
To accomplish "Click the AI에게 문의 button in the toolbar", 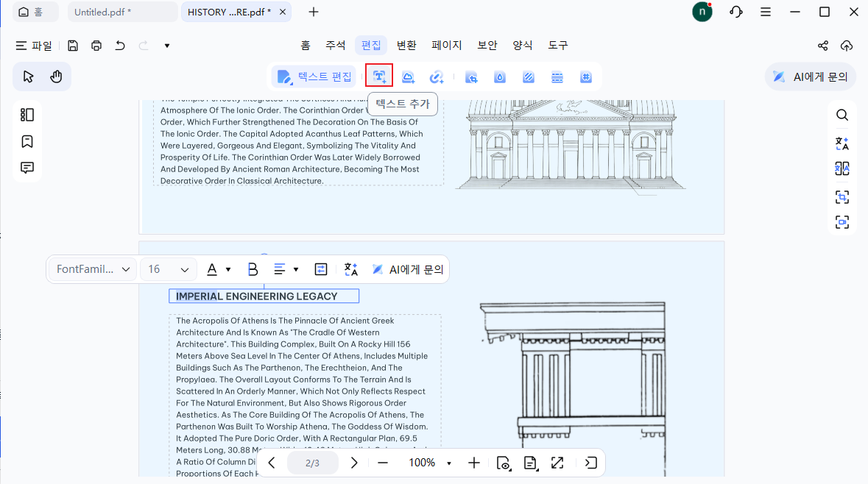I will [811, 76].
